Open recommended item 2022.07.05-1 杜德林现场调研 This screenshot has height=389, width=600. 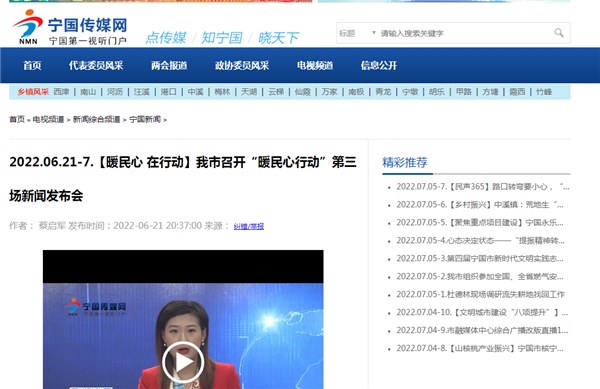coord(481,295)
